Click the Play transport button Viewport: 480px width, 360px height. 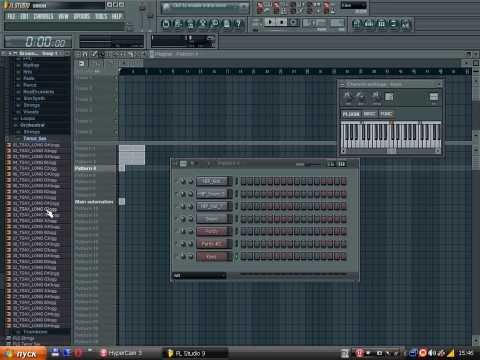pyautogui.click(x=270, y=22)
